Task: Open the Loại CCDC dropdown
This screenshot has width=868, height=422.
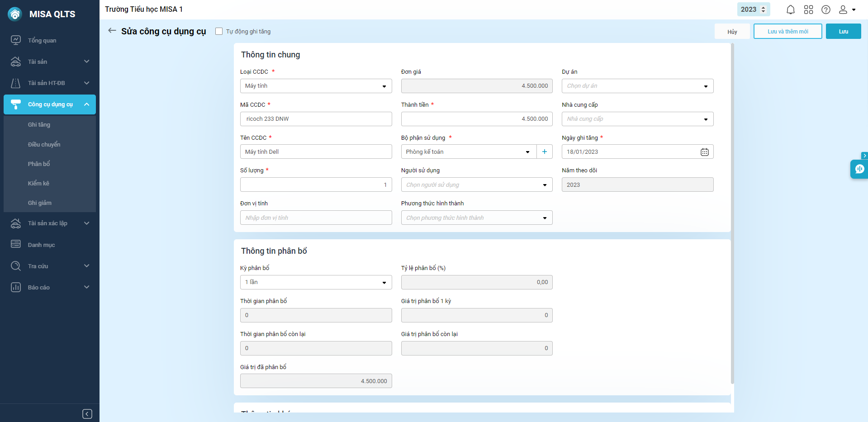Action: (x=316, y=86)
